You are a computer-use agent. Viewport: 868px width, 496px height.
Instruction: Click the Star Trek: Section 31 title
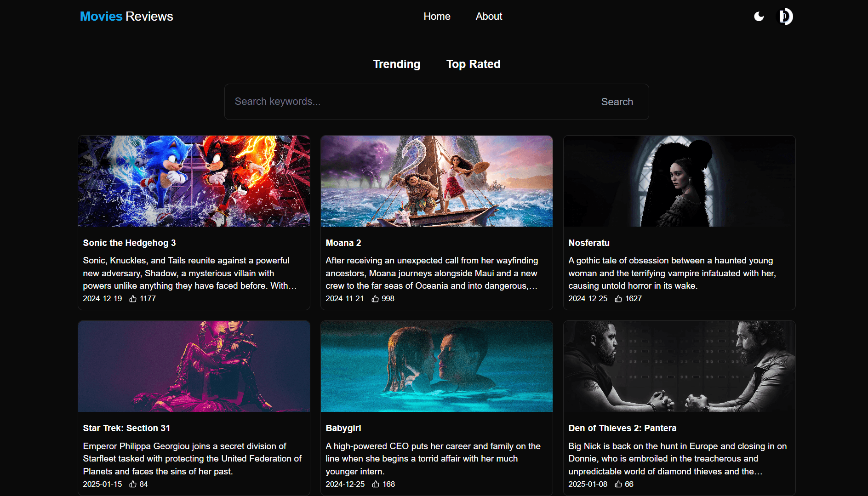point(126,428)
